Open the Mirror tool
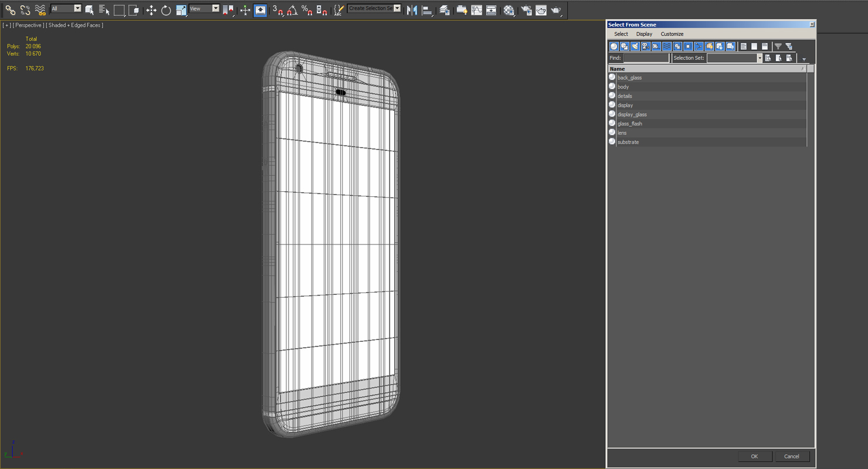Image resolution: width=868 pixels, height=469 pixels. point(412,10)
